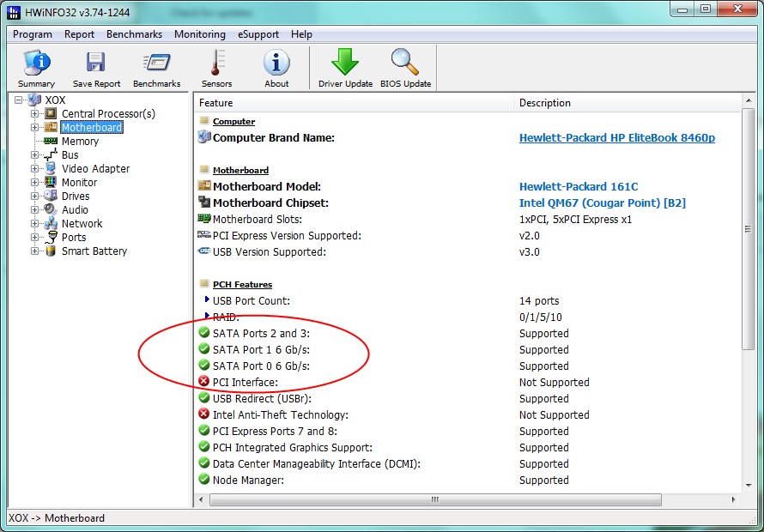Expand the Drives node
This screenshot has height=532, width=764.
34,196
